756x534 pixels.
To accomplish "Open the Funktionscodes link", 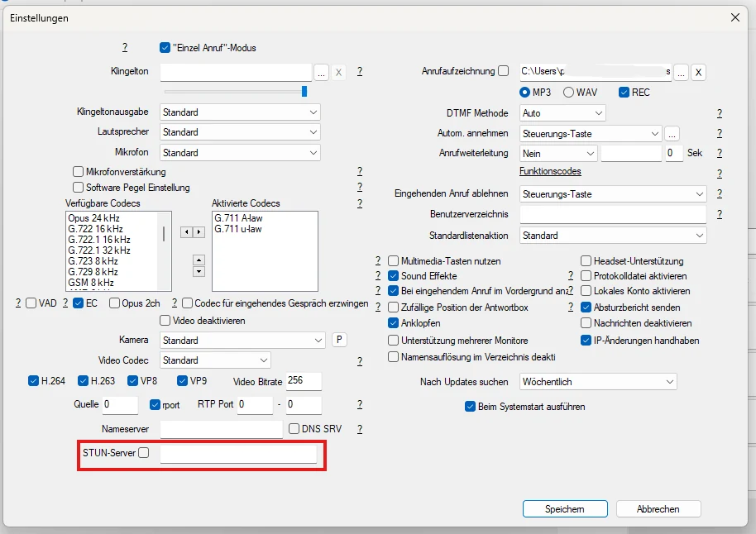I will click(550, 171).
